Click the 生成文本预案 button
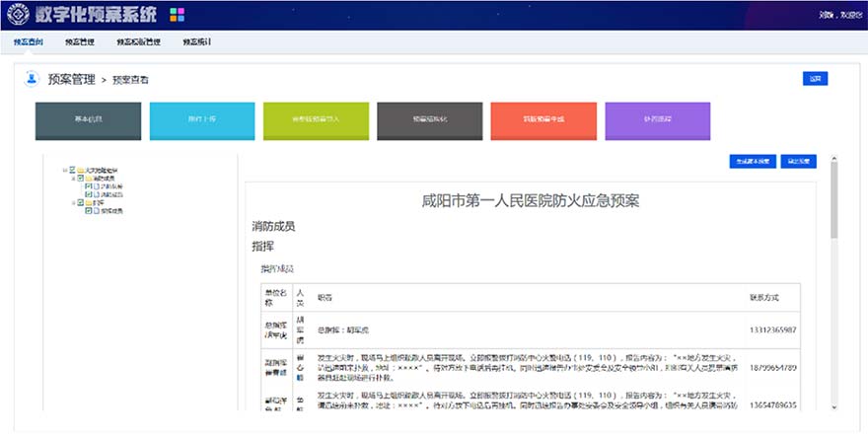868x438 pixels. 753,161
